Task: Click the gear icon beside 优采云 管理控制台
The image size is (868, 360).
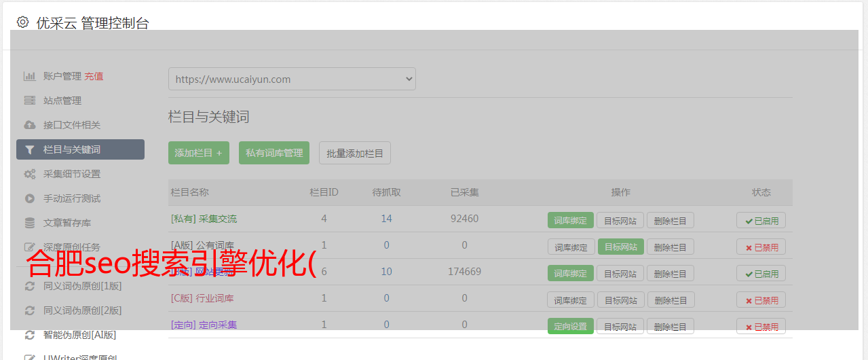Action: tap(22, 22)
